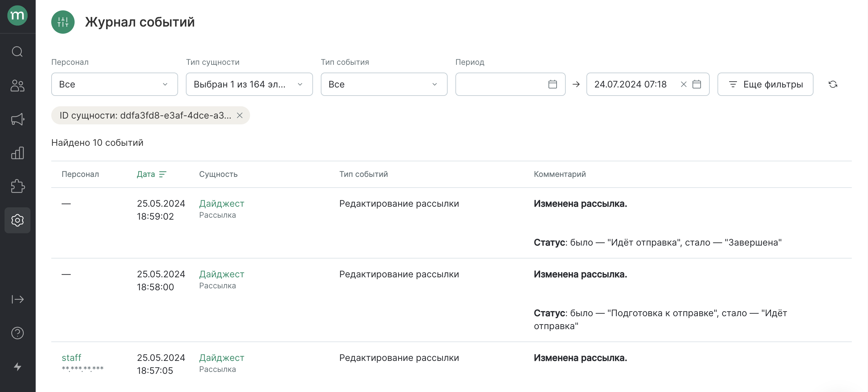Open the Еще фильтры button
Image resolution: width=868 pixels, height=392 pixels.
coord(765,84)
